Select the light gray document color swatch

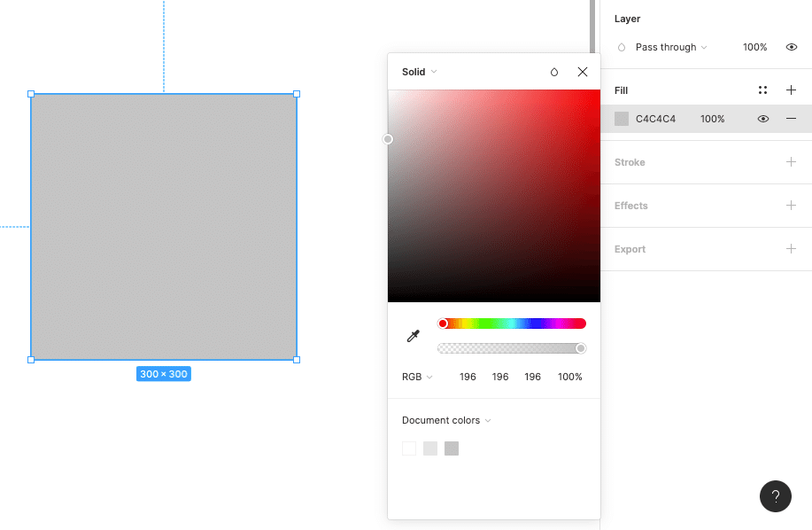pos(430,448)
